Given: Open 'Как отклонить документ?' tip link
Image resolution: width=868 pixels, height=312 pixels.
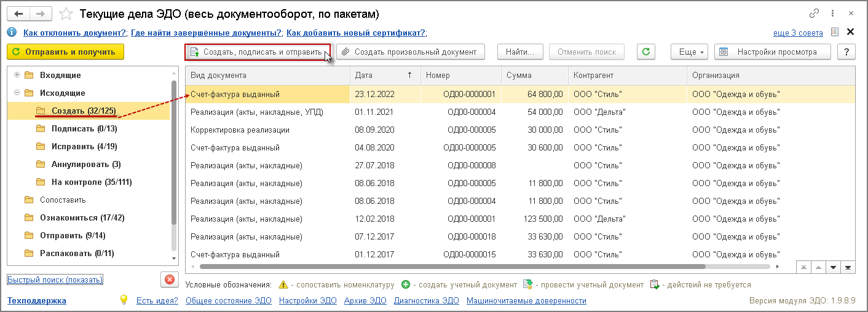Looking at the screenshot, I should pyautogui.click(x=75, y=33).
